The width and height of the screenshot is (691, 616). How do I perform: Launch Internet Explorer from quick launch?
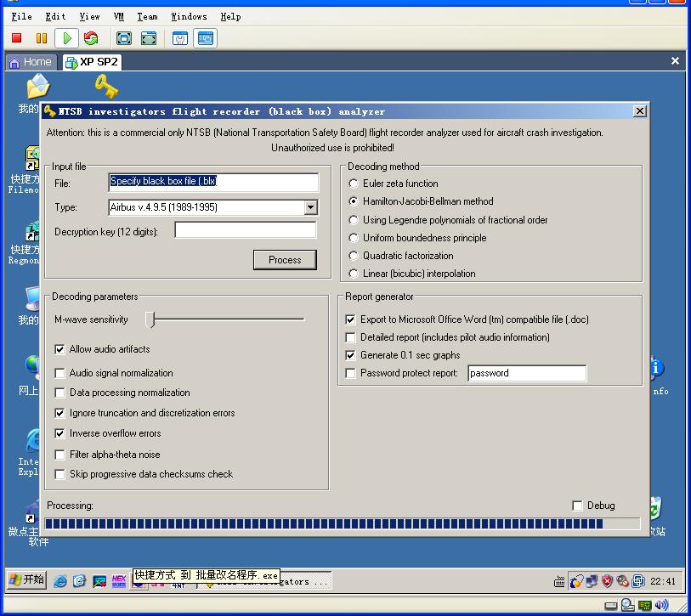(60, 582)
